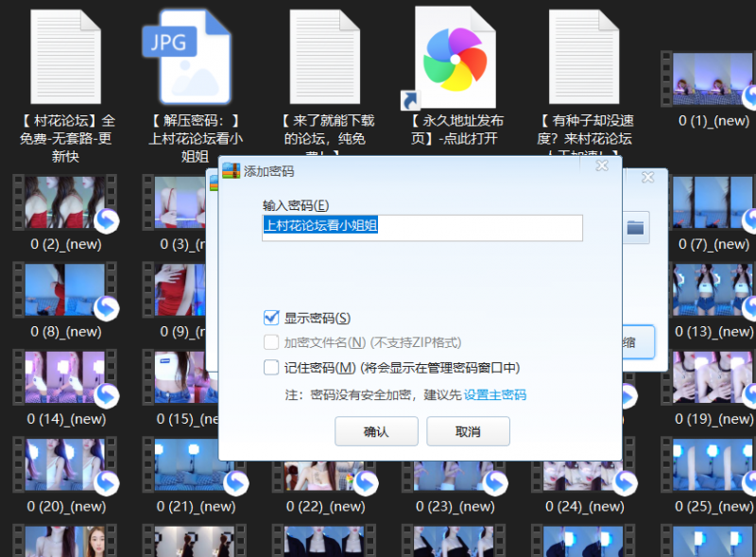
Task: Toggle the 加密文件名 checkbox
Action: pyautogui.click(x=272, y=342)
